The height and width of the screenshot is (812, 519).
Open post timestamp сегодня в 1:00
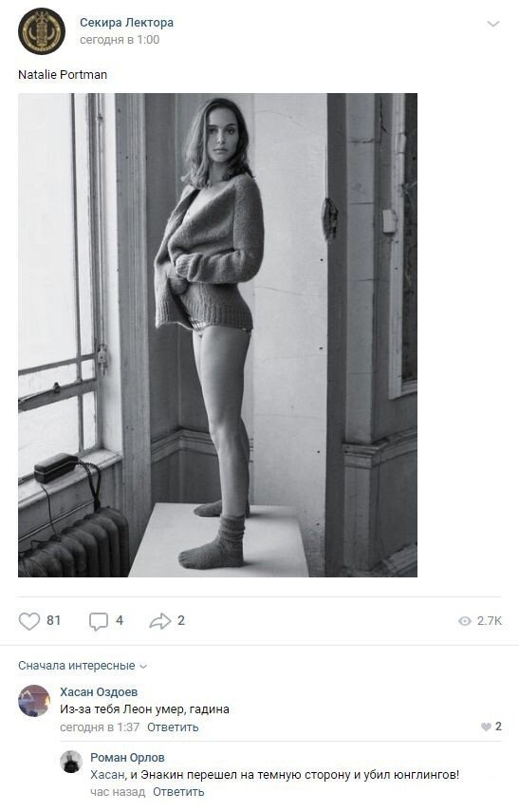(x=120, y=40)
